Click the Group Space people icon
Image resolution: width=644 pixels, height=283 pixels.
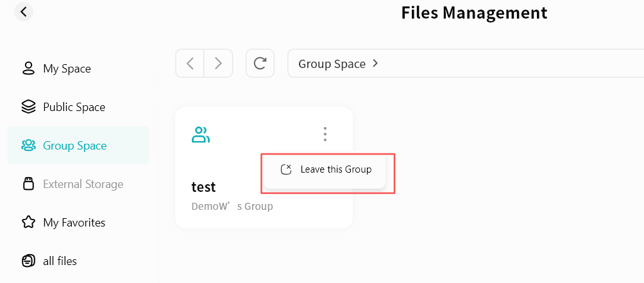(x=28, y=146)
